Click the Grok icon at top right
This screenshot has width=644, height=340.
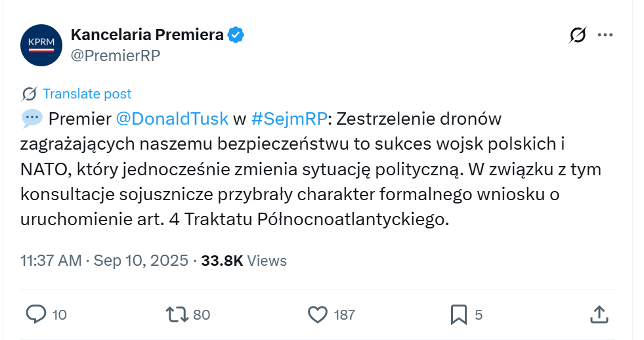pyautogui.click(x=578, y=35)
